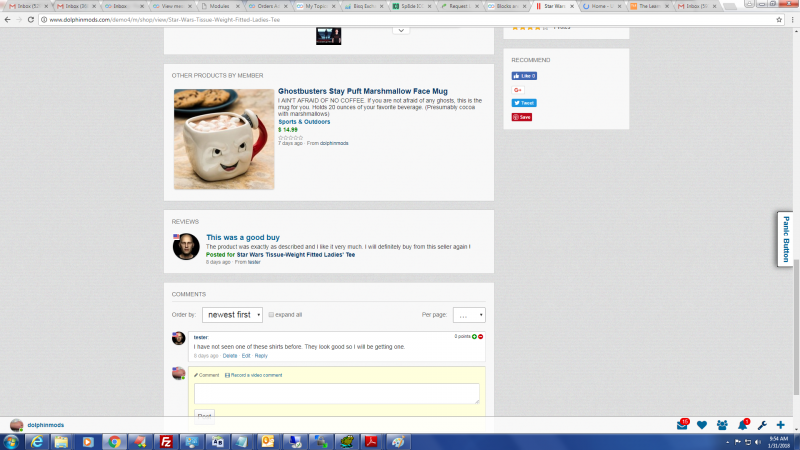The width and height of the screenshot is (800, 450).
Task: Switch to the Orders browser tab
Action: pyautogui.click(x=267, y=6)
